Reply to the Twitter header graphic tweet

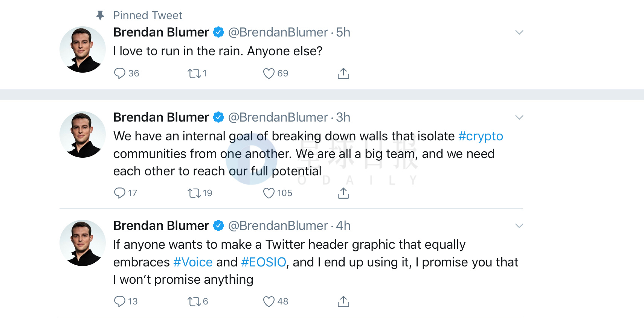[119, 301]
